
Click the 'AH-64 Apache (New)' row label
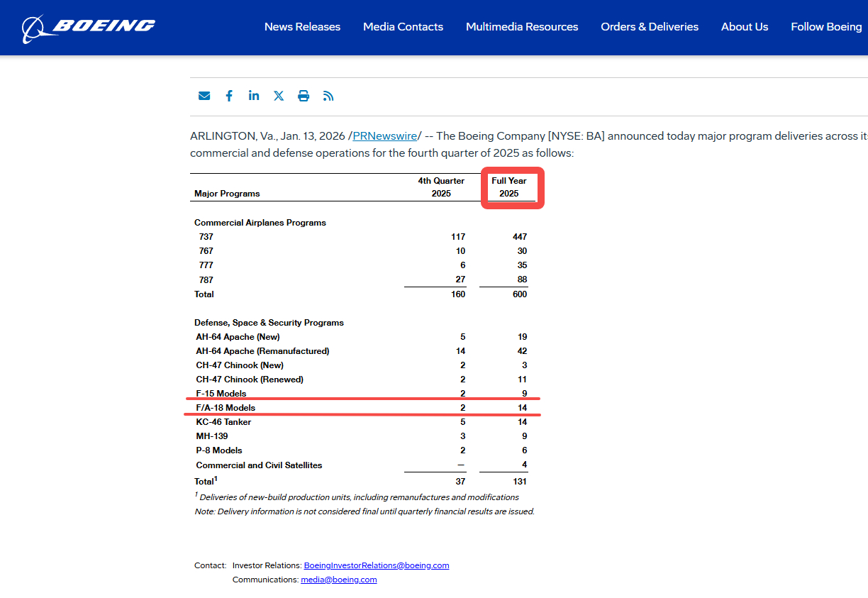(238, 337)
